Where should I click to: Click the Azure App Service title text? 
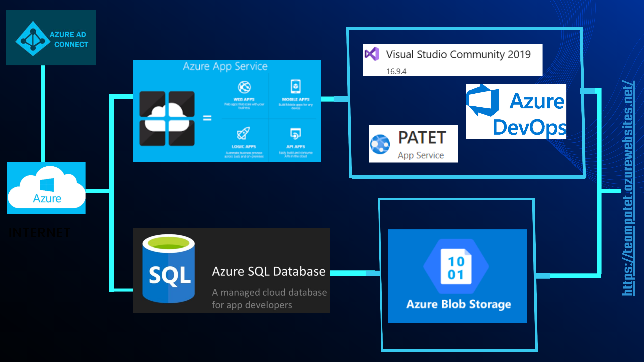[225, 67]
